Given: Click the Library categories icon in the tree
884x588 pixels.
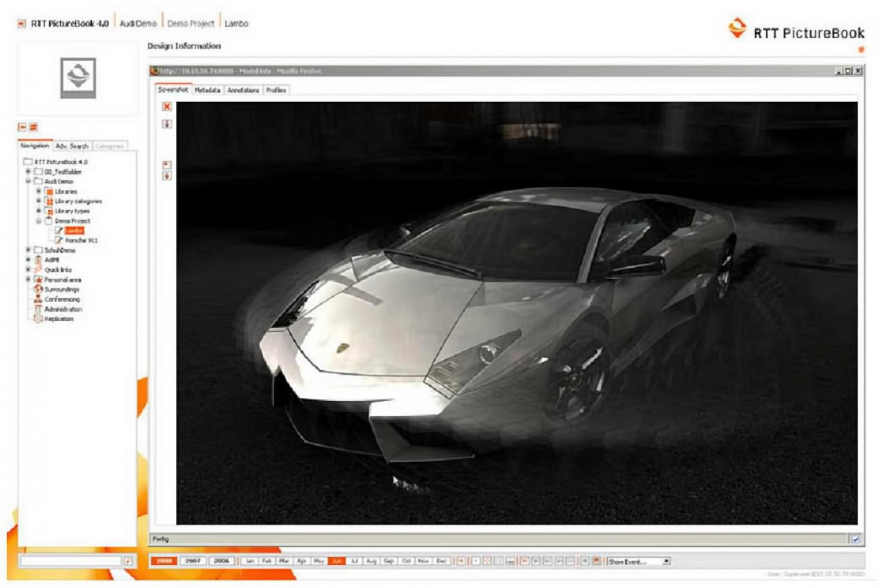Looking at the screenshot, I should point(49,201).
